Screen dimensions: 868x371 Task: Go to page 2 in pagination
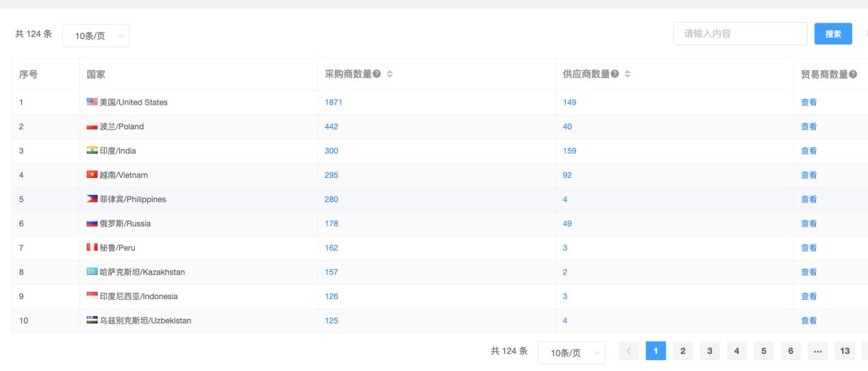[x=682, y=352]
